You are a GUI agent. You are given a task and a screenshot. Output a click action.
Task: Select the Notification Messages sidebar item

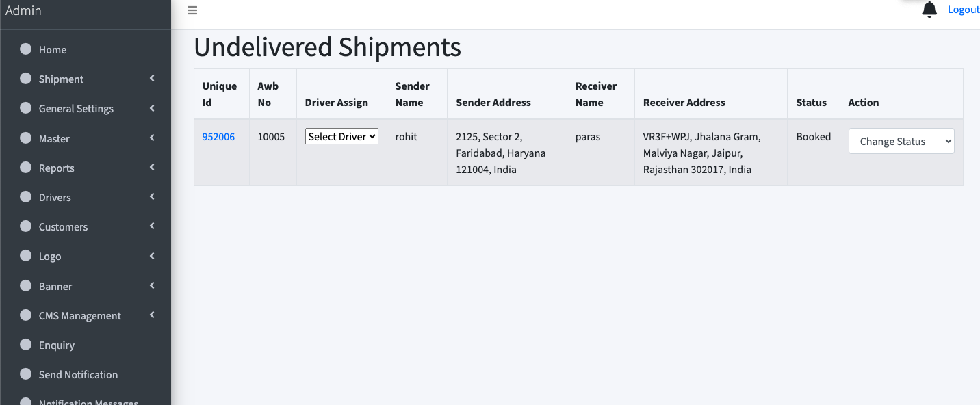[x=89, y=400]
